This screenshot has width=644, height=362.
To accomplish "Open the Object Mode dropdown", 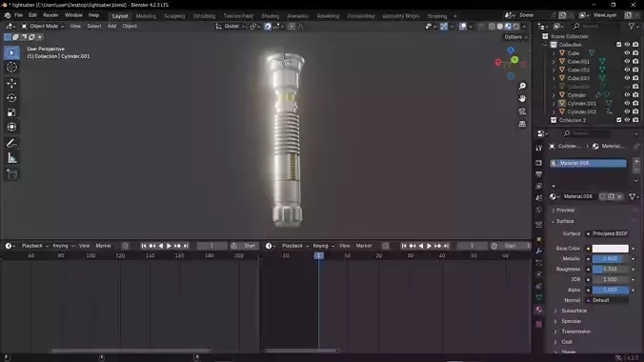I will [x=43, y=27].
